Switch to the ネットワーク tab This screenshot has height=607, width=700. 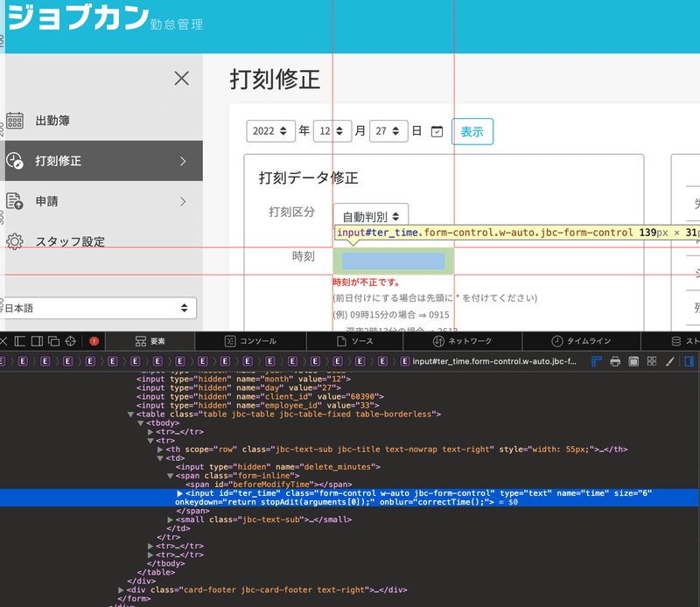pos(463,341)
